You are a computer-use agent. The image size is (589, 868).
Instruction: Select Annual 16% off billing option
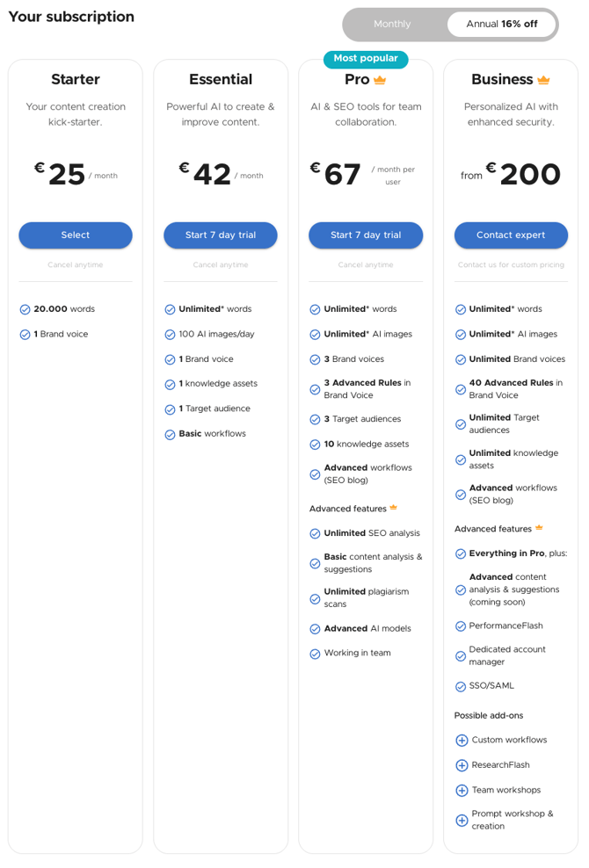pyautogui.click(x=502, y=25)
